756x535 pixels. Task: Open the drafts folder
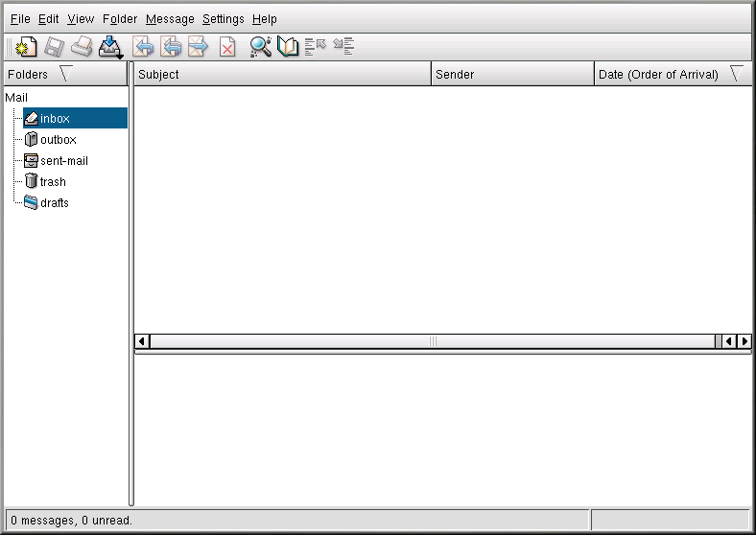tap(54, 203)
